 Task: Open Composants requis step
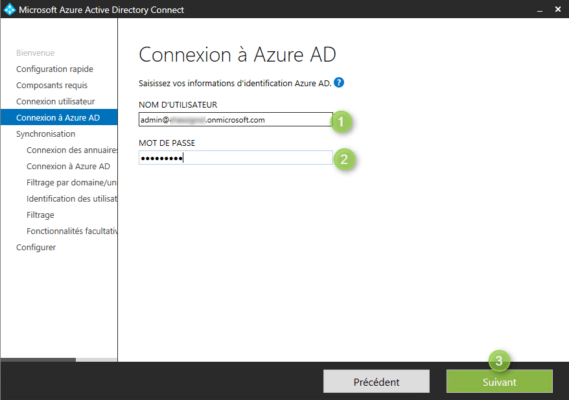52,85
